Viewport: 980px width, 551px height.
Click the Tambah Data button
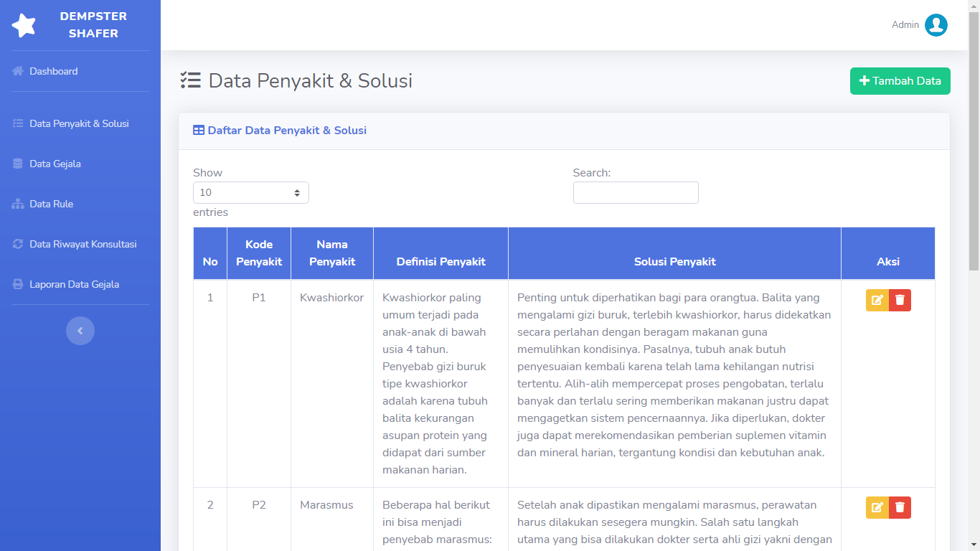tap(900, 81)
